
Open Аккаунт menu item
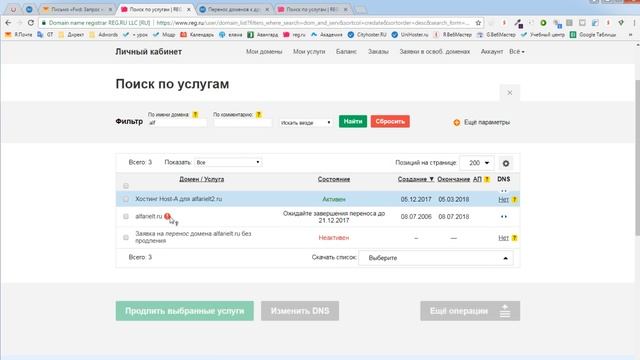(x=492, y=52)
